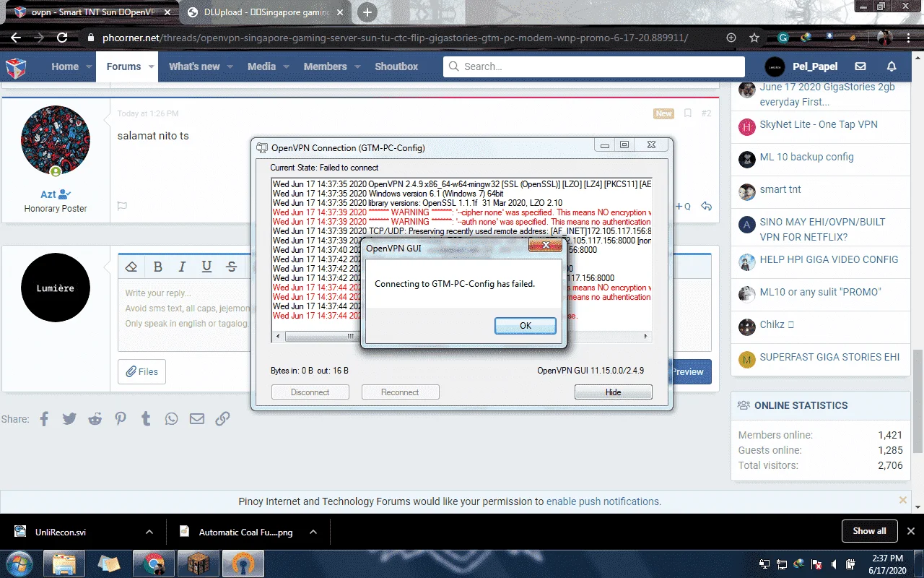The image size is (924, 578).
Task: Click the Grammarly extension icon
Action: click(783, 38)
